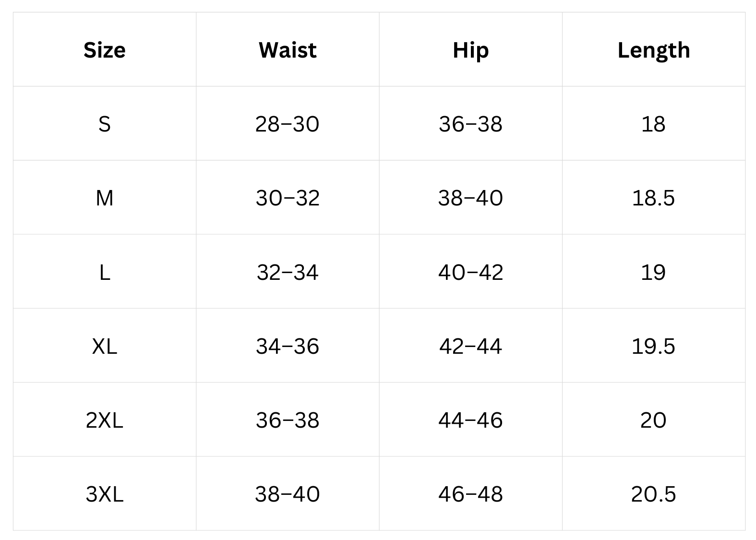The image size is (756, 540).
Task: Click the 36–38 hip value
Action: point(470,124)
